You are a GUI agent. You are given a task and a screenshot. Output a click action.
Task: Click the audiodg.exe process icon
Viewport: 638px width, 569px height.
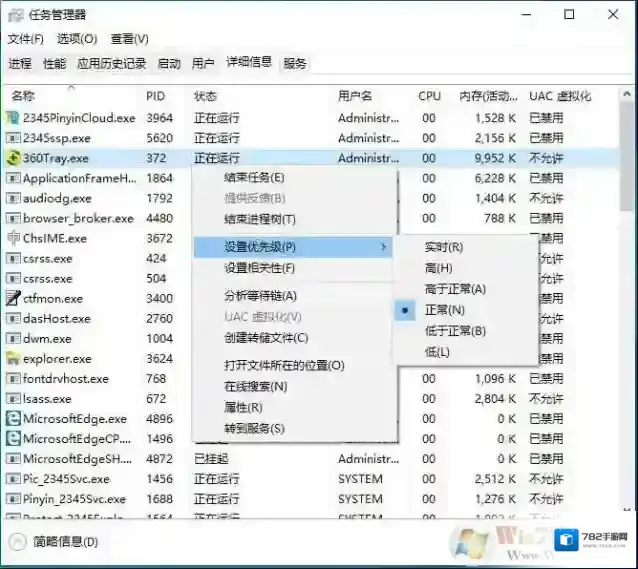(13, 198)
